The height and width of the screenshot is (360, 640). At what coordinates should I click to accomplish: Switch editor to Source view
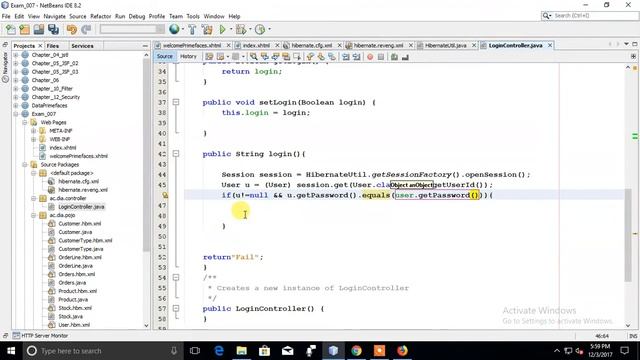tap(164, 56)
